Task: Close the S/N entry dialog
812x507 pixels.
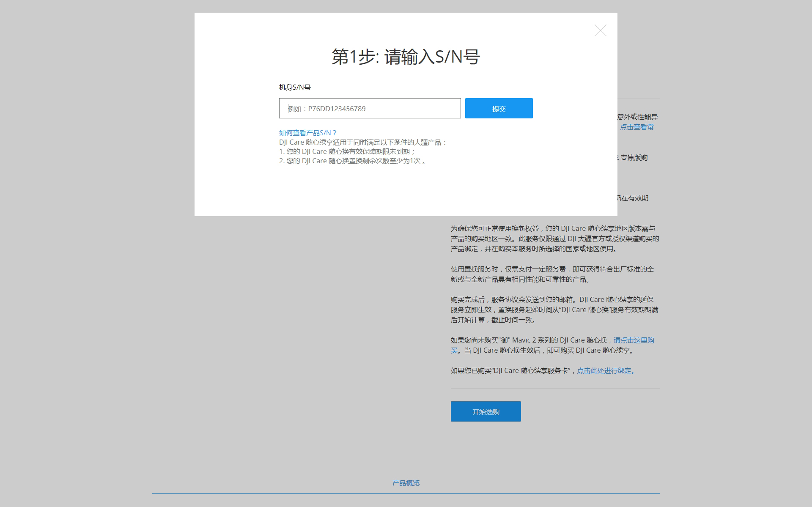Action: point(600,30)
